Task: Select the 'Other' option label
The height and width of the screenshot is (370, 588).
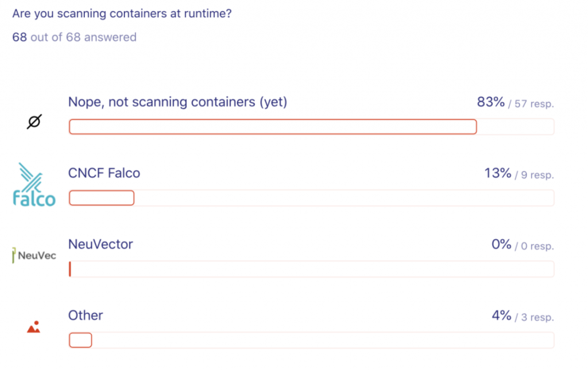Action: coord(86,316)
